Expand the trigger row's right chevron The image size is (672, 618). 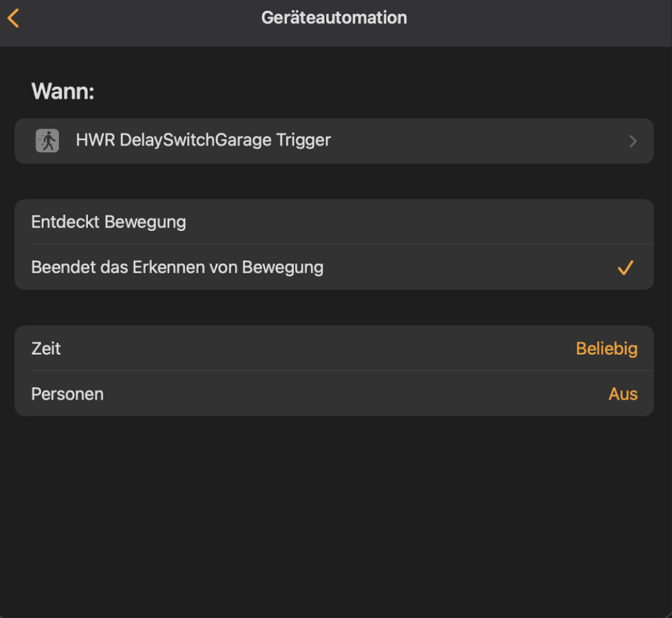coord(632,141)
